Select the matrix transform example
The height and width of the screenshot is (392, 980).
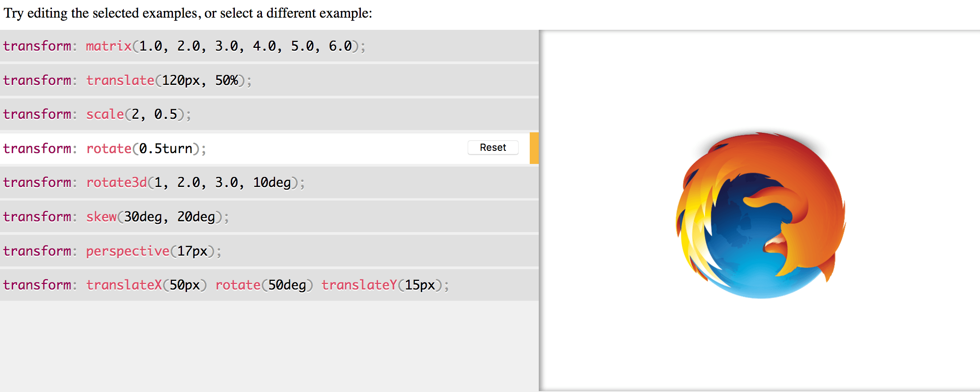(269, 46)
